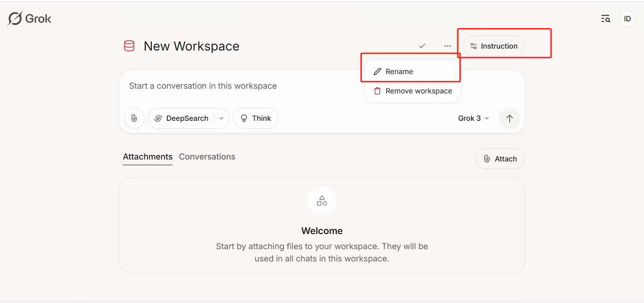Enable DeepSearch mode
The height and width of the screenshot is (303, 644).
tap(182, 118)
